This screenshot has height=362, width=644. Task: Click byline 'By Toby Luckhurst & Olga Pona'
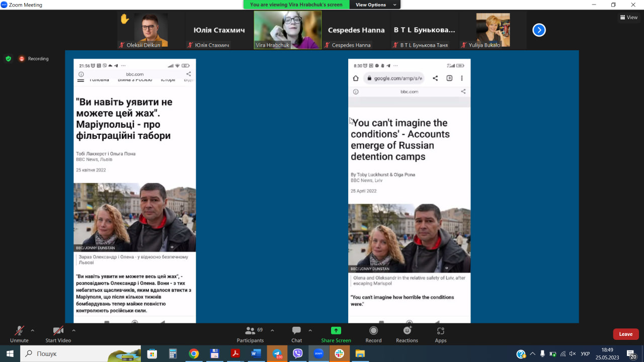coord(383,174)
